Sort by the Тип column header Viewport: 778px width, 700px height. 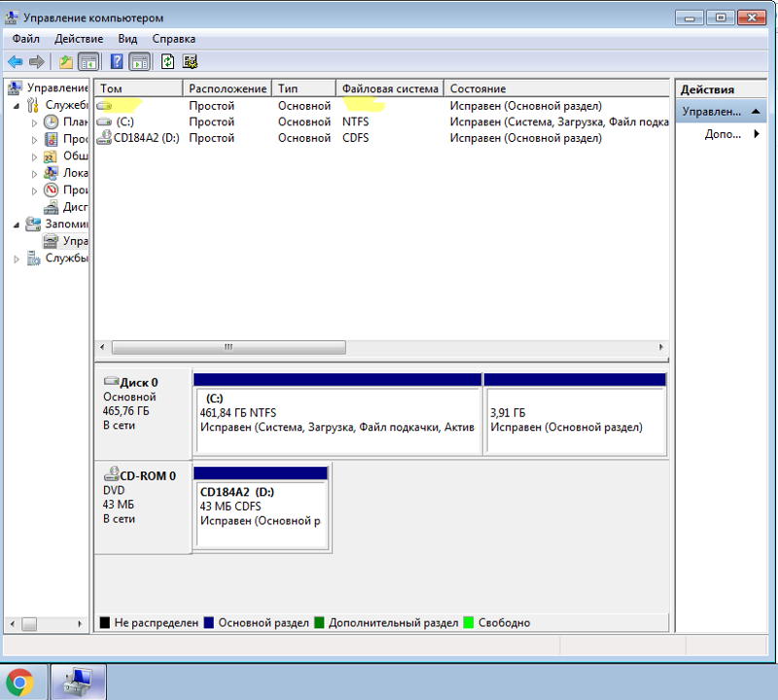pos(303,88)
